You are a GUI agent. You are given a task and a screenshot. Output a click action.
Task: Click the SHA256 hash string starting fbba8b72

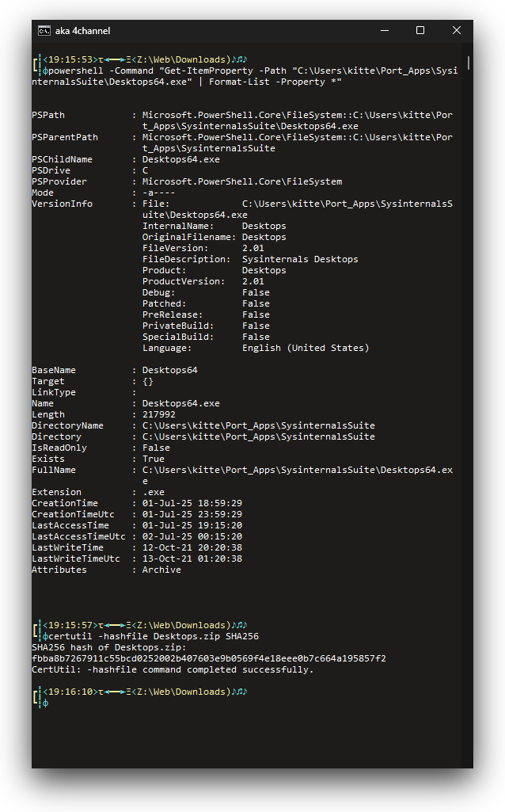[208, 659]
